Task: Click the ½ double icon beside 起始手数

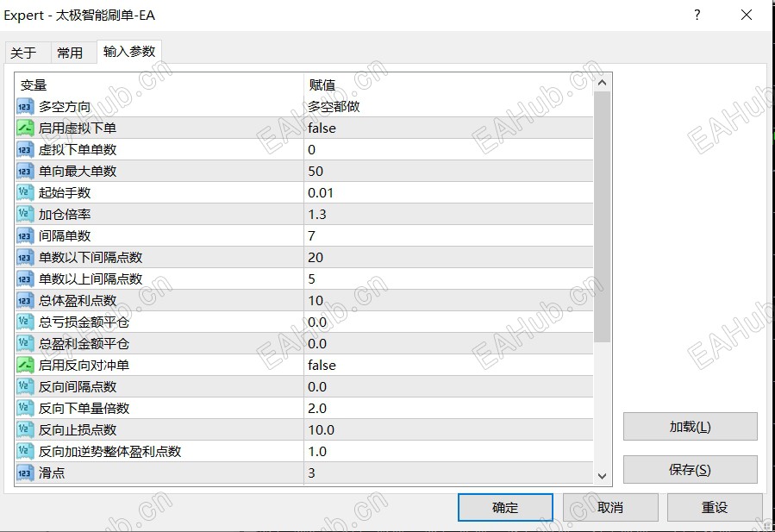Action: click(23, 192)
